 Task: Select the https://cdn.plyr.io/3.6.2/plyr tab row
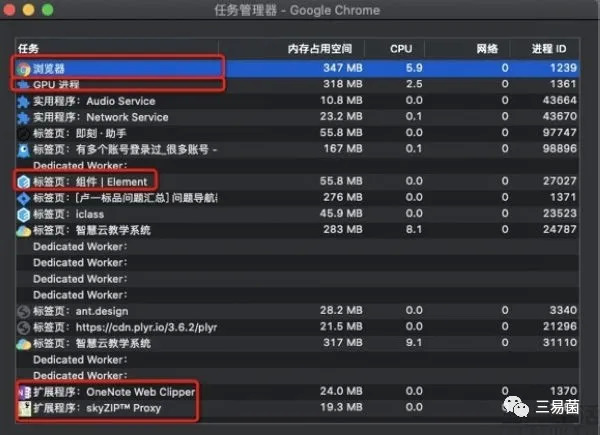point(297,327)
